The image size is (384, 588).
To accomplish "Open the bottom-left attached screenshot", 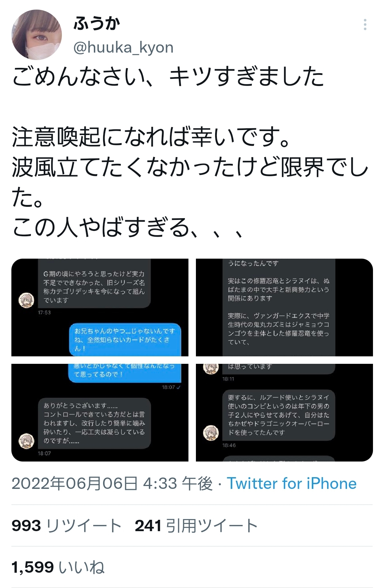I will (100, 412).
